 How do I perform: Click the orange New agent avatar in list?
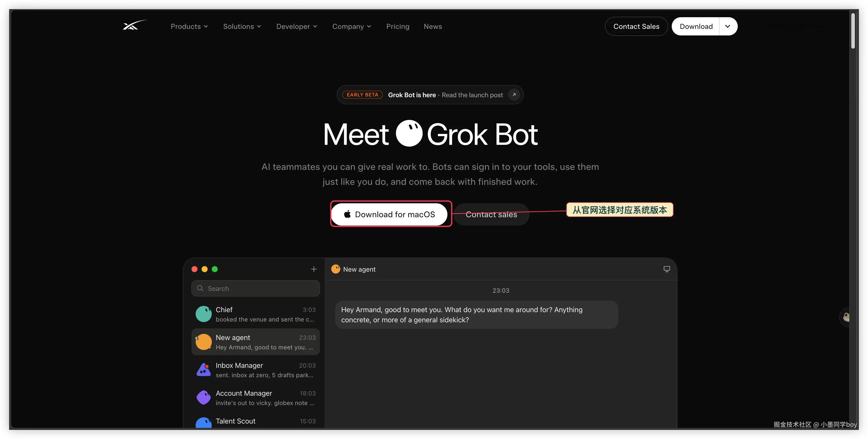[204, 342]
